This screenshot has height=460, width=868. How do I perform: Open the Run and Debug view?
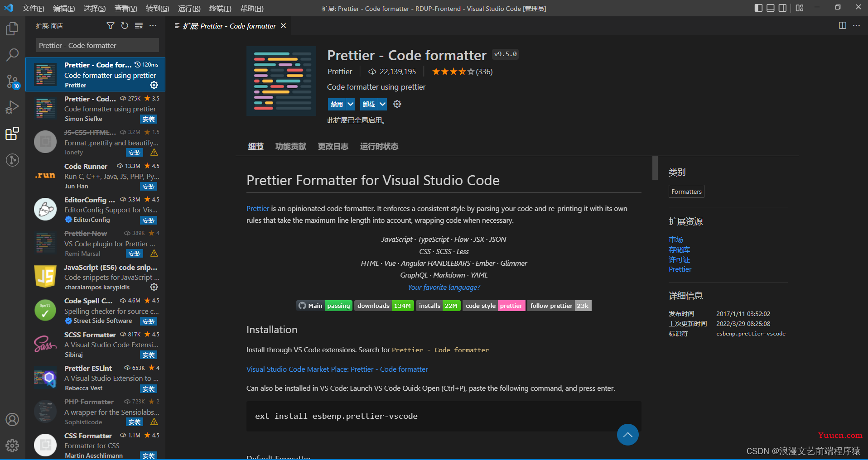tap(12, 107)
